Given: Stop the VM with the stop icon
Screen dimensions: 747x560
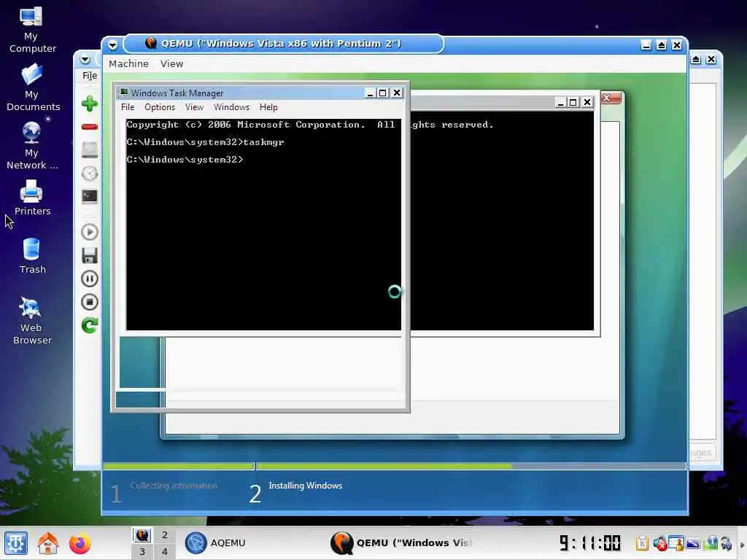Looking at the screenshot, I should pos(90,302).
